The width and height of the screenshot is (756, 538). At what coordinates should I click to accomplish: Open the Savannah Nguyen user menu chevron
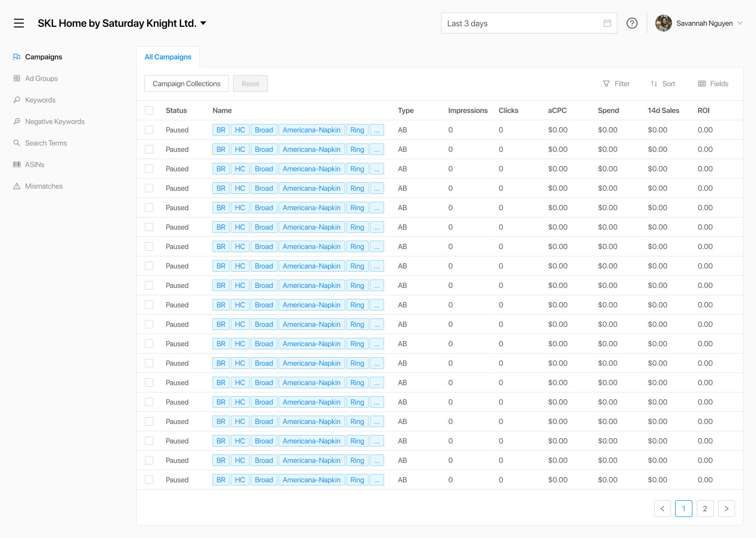[740, 23]
